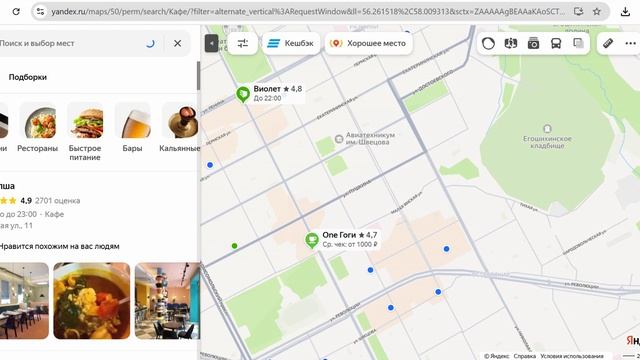The width and height of the screenshot is (640, 360).
Task: Collapse the side panel with arrow button
Action: (211, 43)
